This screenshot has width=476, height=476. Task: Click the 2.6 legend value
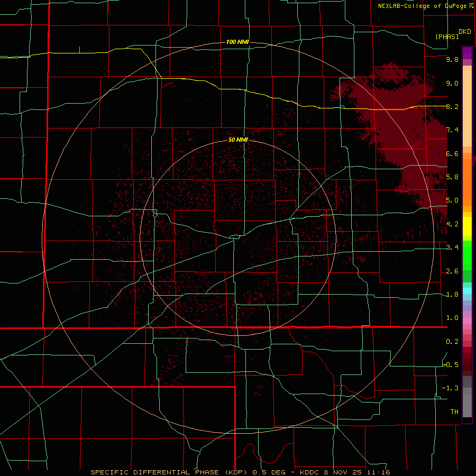452,271
